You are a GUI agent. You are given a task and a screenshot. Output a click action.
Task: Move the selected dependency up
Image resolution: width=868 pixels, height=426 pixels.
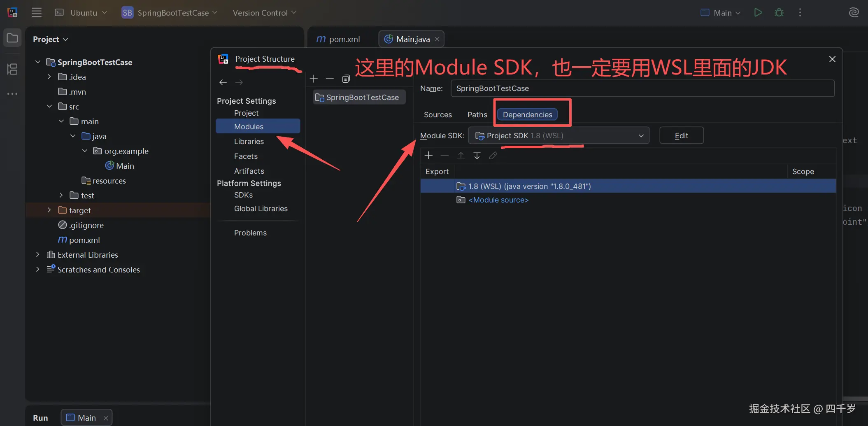tap(461, 155)
